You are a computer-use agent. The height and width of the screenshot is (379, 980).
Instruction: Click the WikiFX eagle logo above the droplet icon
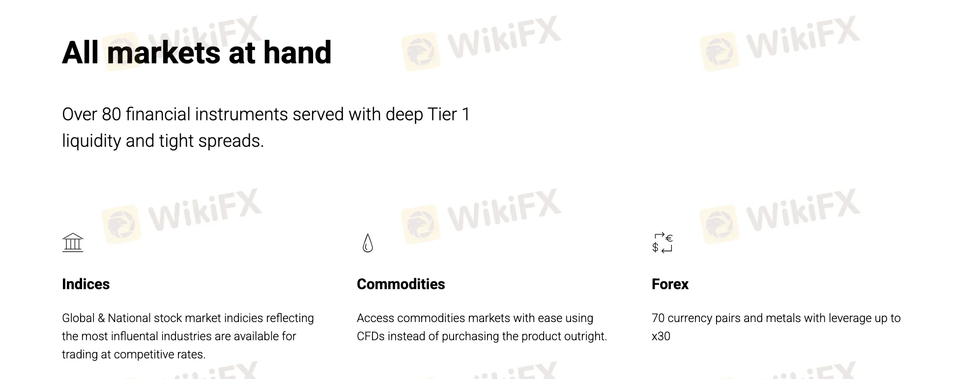pyautogui.click(x=421, y=224)
